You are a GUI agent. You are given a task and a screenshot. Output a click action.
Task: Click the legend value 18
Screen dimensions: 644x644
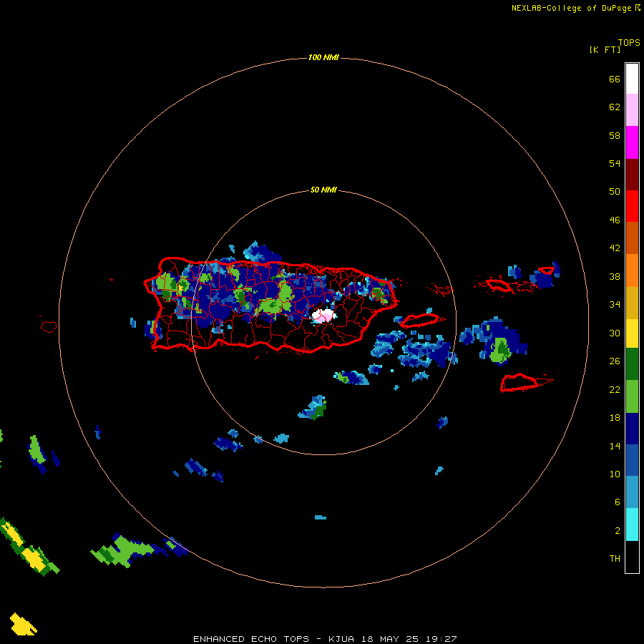615,418
